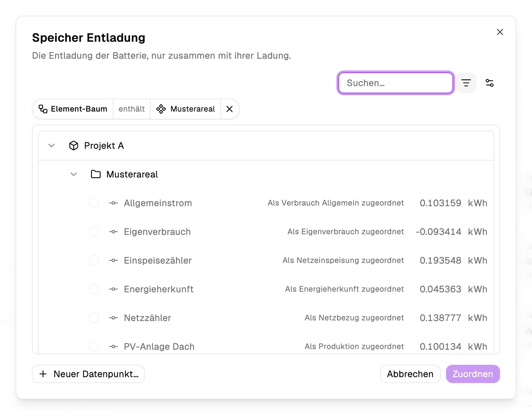The image size is (532, 415).
Task: Click the datapoint icon next to PV-Anlage Dach
Action: [113, 346]
